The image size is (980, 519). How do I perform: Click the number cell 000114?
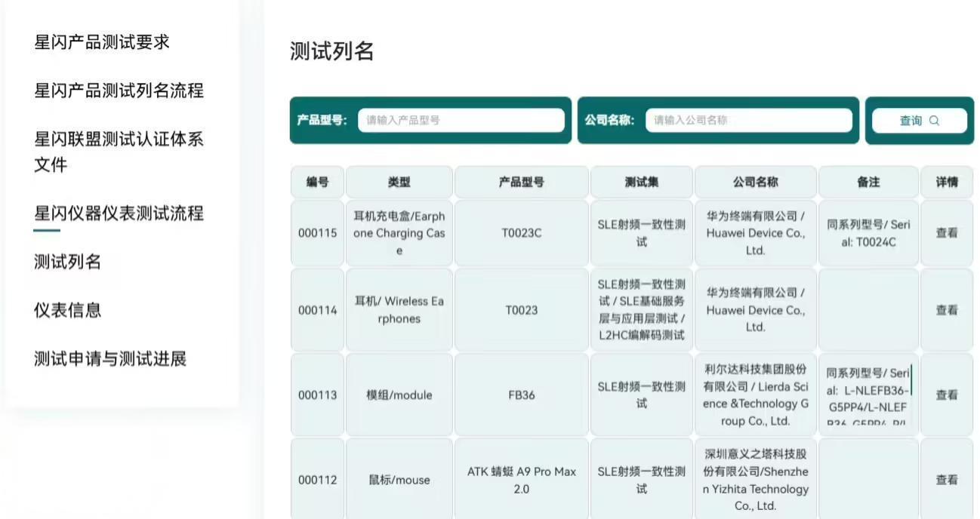coord(317,310)
